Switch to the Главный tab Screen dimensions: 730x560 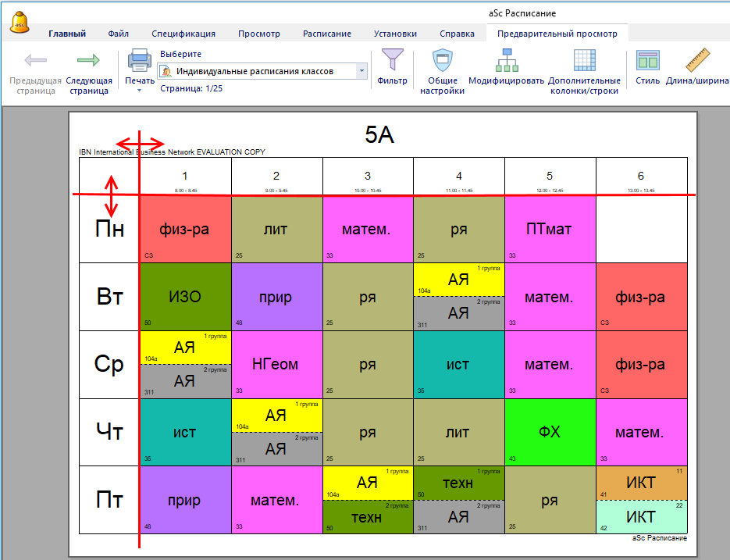coord(67,34)
